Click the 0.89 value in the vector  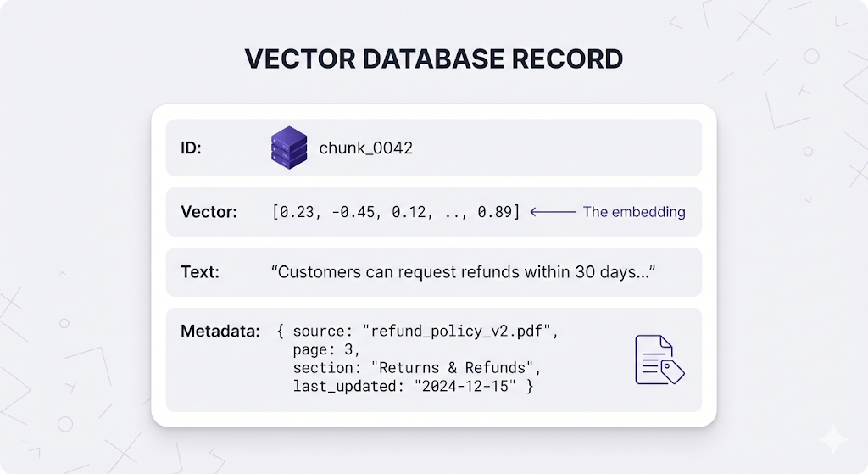click(495, 212)
